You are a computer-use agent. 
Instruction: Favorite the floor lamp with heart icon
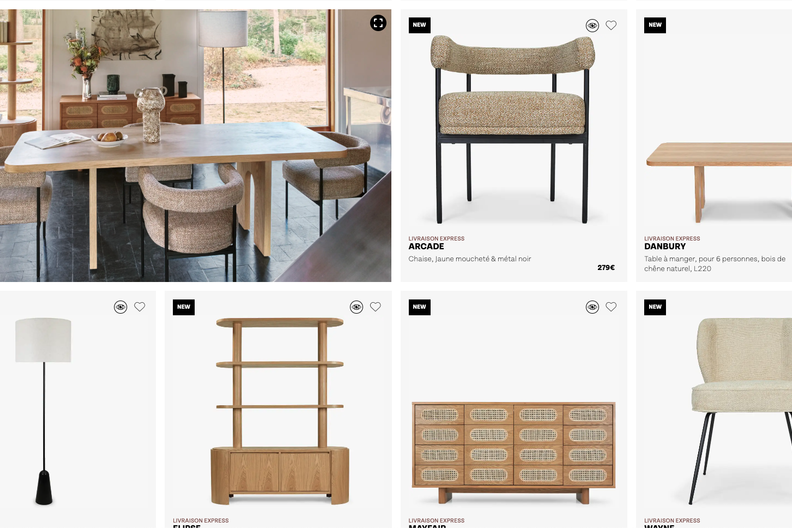click(x=139, y=307)
